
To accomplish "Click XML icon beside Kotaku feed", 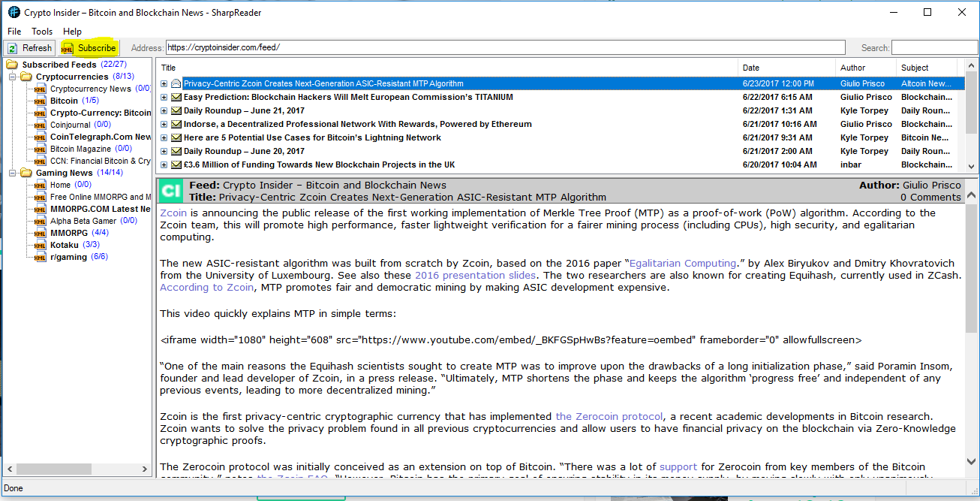I will tap(41, 245).
